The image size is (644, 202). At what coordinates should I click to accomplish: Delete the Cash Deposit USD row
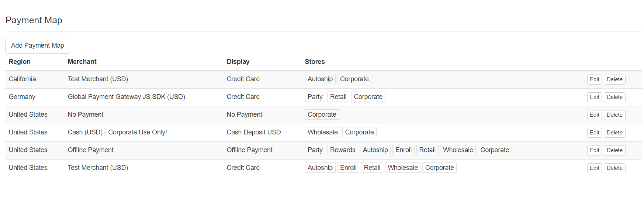click(614, 133)
